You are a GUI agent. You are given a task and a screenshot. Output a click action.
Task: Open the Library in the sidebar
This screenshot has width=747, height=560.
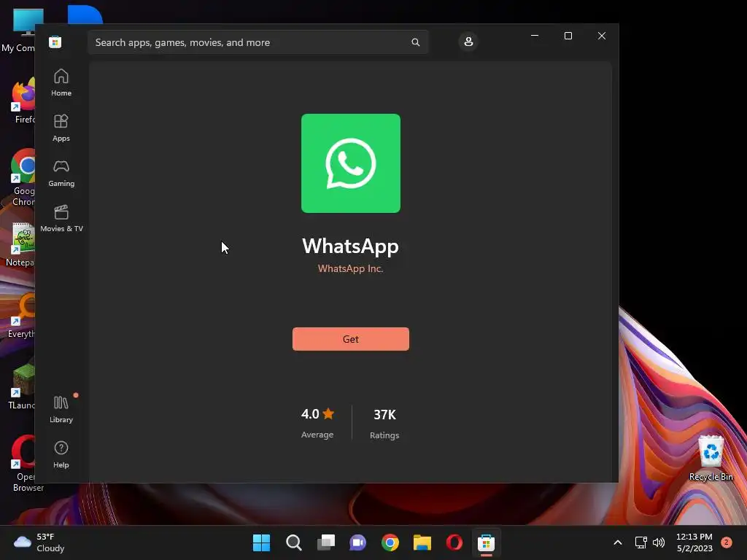click(61, 409)
